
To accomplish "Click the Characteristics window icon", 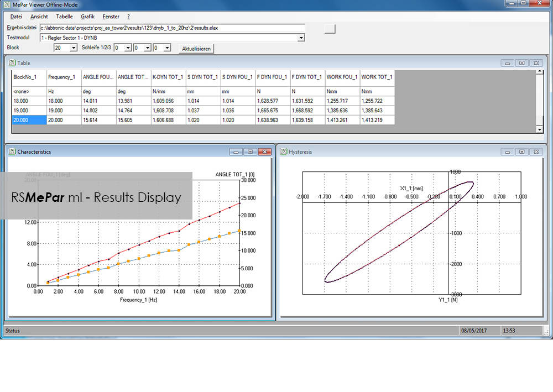I will click(x=12, y=151).
